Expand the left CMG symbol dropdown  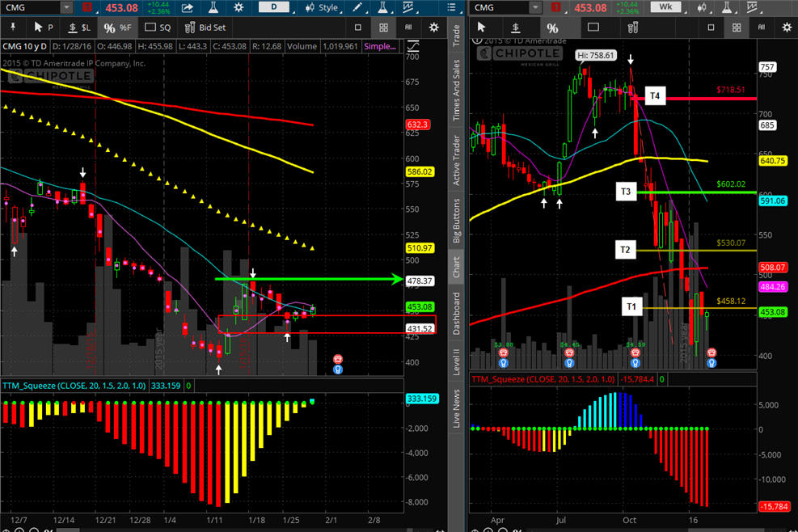[66, 7]
